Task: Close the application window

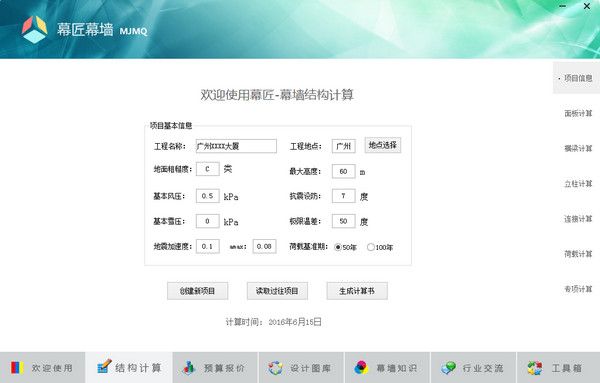Action: click(x=587, y=6)
